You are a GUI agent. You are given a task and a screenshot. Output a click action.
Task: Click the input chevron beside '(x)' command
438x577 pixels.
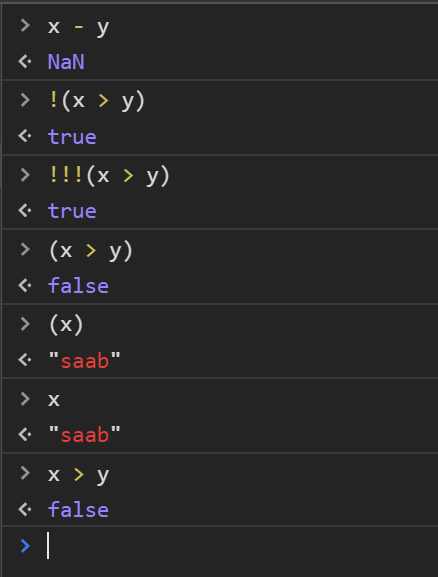25,324
